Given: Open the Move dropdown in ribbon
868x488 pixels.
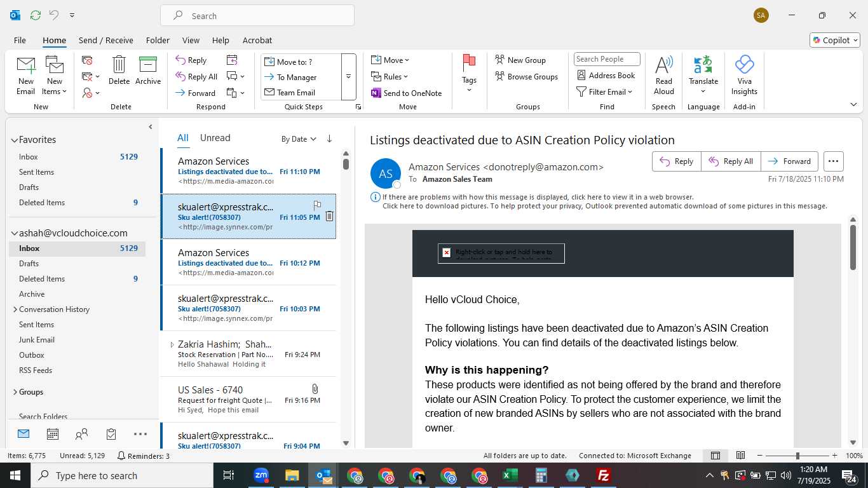Looking at the screenshot, I should pos(390,60).
